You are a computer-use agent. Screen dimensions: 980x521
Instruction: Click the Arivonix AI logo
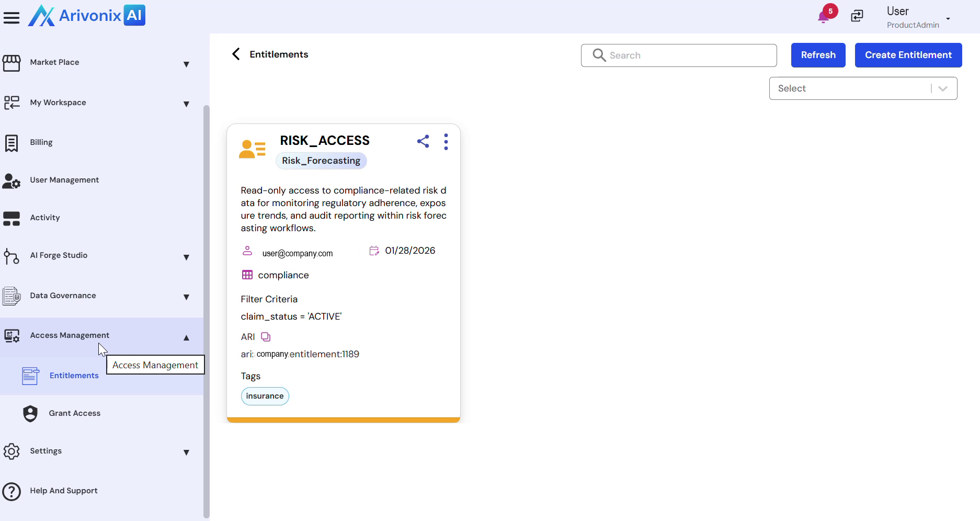pos(87,16)
